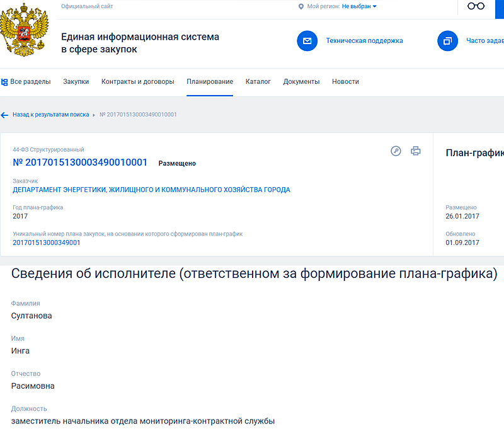Select the Планирование tab
504x441 pixels.
point(209,81)
